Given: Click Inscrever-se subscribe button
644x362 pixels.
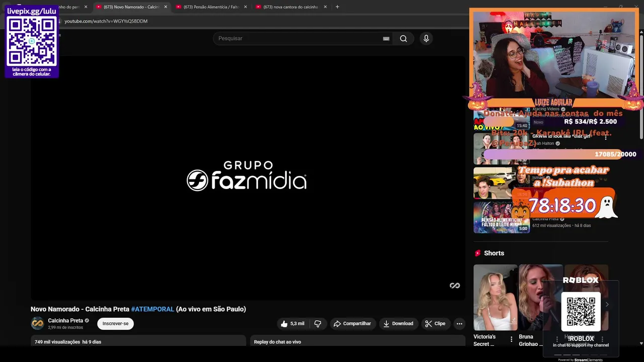Looking at the screenshot, I should coord(115,324).
